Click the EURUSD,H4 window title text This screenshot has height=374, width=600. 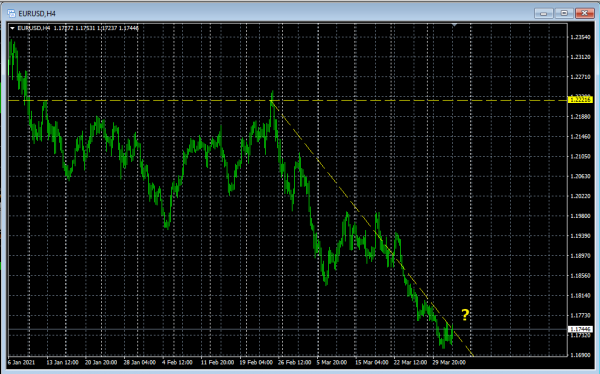pos(37,14)
